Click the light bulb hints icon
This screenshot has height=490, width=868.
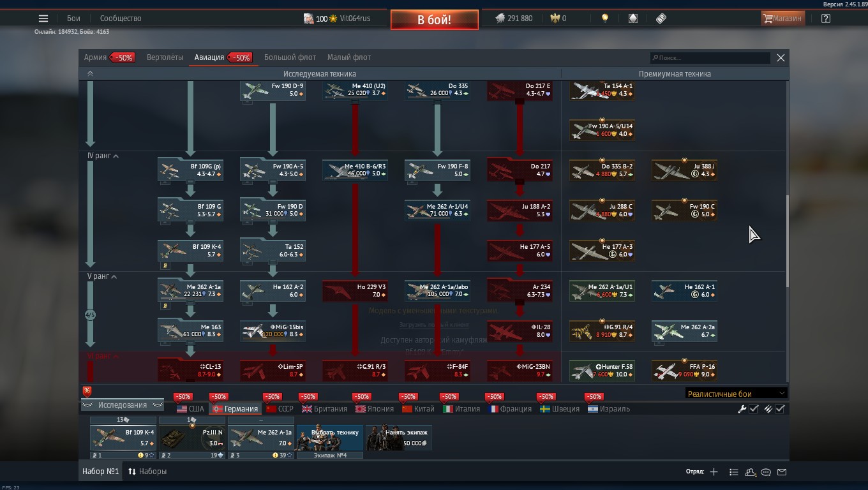[605, 19]
